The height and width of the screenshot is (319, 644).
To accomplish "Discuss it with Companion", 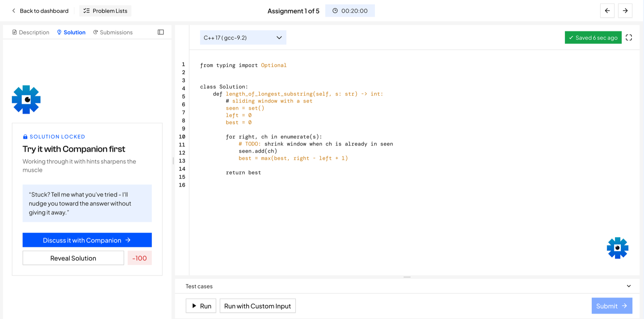I will (87, 240).
